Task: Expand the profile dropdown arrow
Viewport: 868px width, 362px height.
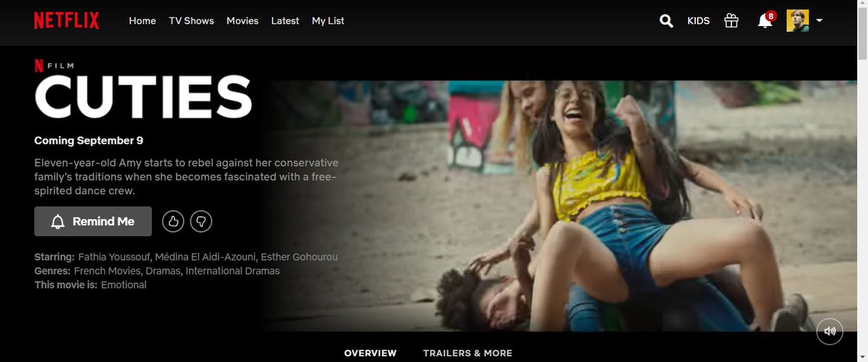Action: pos(819,21)
